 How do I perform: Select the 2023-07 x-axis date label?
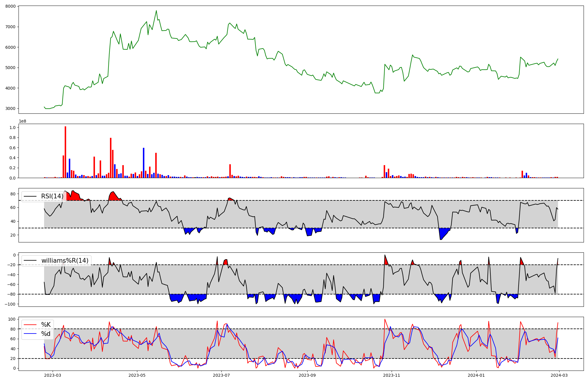pyautogui.click(x=221, y=375)
